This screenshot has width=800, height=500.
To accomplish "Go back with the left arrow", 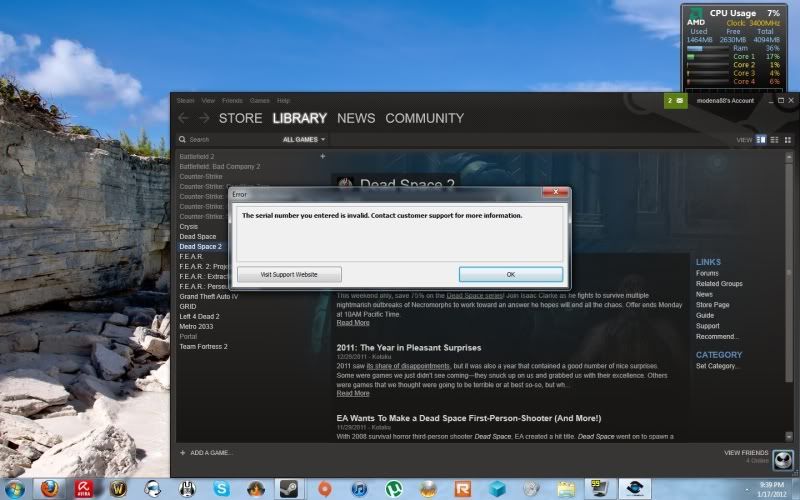I will (183, 118).
